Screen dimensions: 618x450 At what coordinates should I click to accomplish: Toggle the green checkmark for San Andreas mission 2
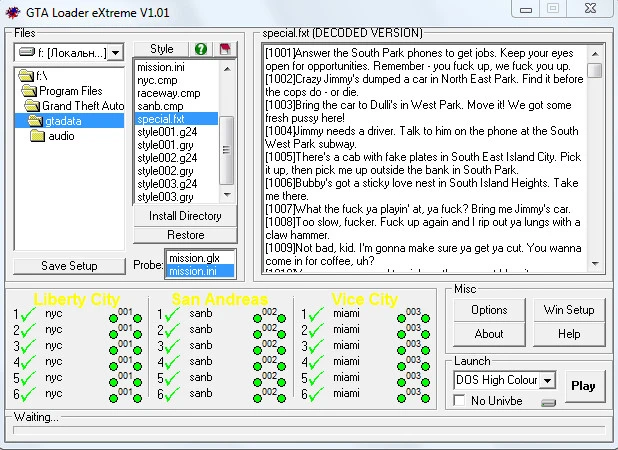tap(172, 330)
